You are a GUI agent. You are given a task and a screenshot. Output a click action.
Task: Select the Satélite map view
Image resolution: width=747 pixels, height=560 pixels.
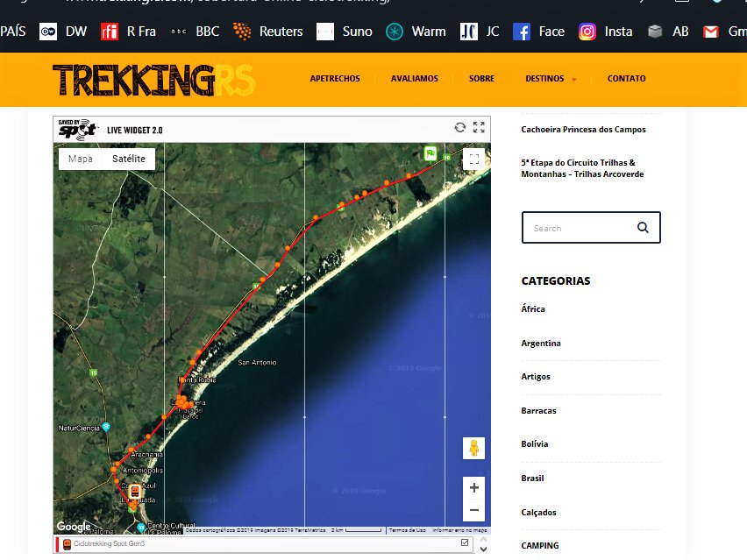[x=128, y=159]
